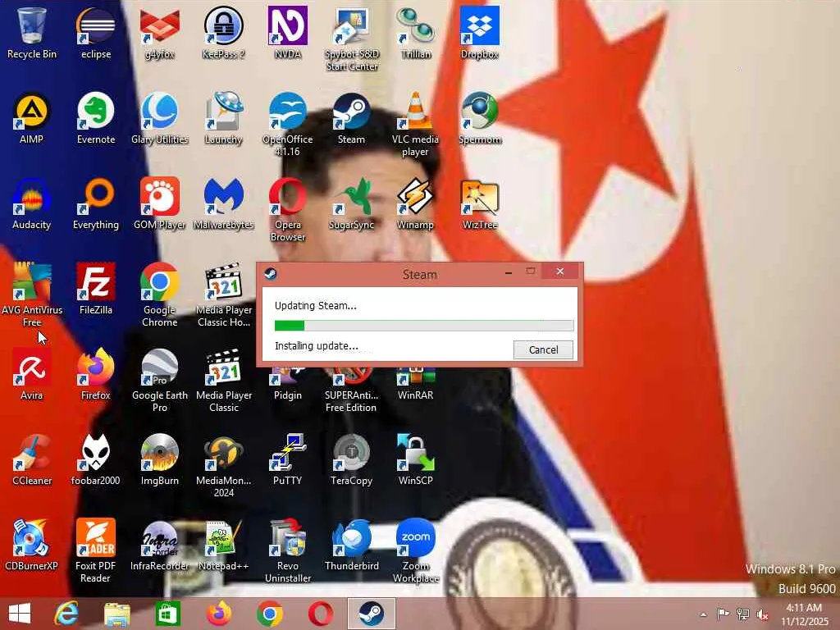The image size is (840, 630).
Task: Select the TeraCopy desktop icon
Action: [x=351, y=459]
